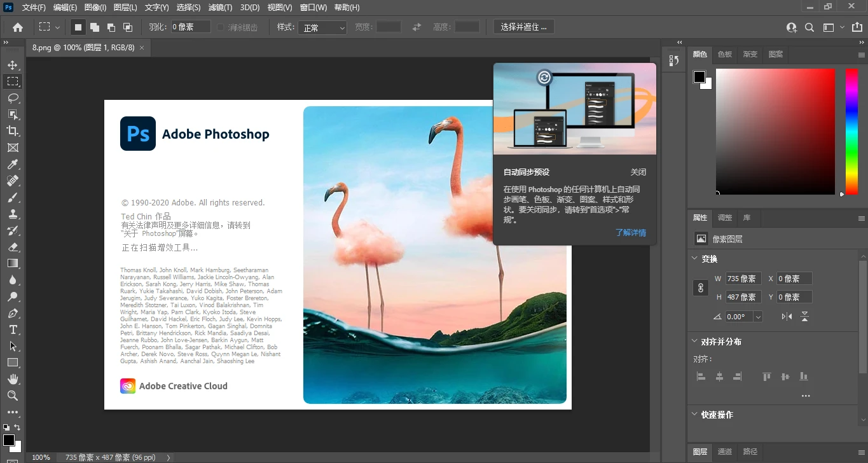Align left edges icon
Screen dimensions: 868x463
coord(701,377)
